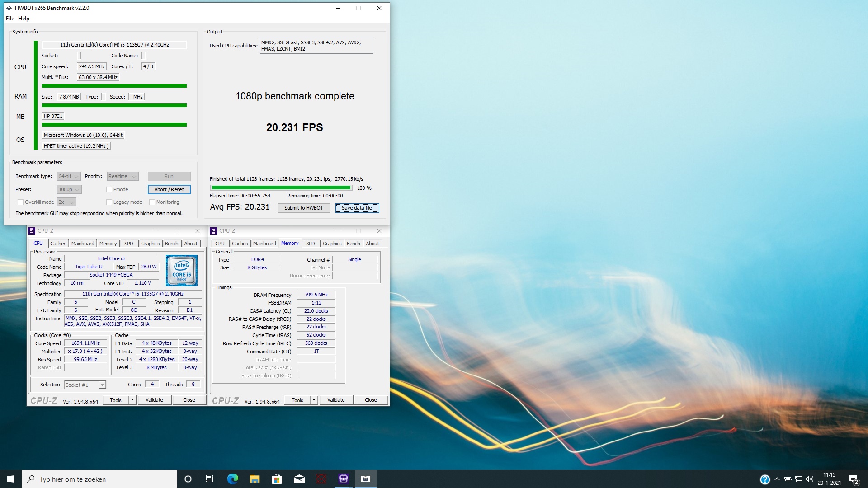The image size is (868, 488).
Task: Close the left CPU-Z window
Action: pos(198,231)
